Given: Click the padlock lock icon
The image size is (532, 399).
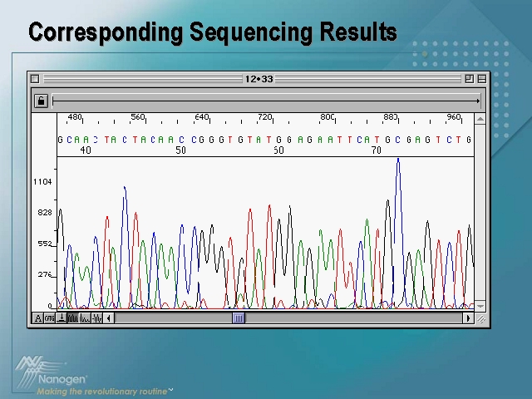Looking at the screenshot, I should tap(41, 101).
